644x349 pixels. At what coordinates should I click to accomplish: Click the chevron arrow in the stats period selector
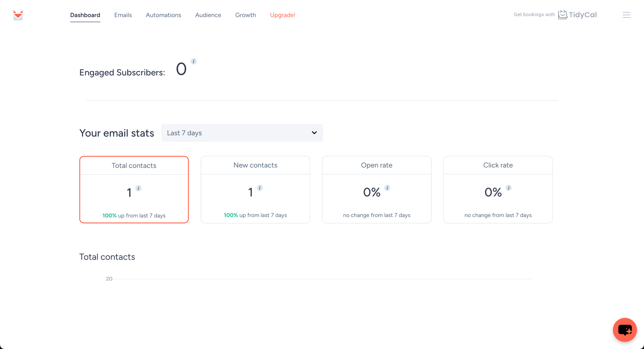[x=314, y=133]
